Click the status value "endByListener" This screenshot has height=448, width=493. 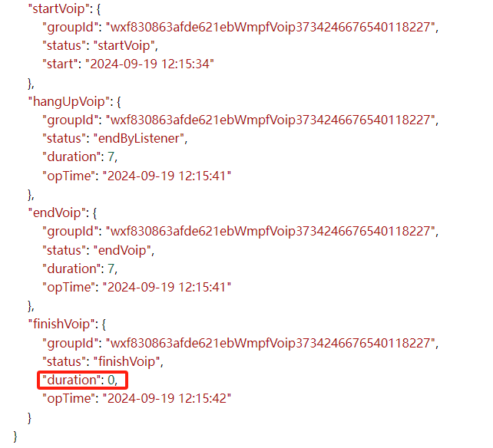coord(139,139)
